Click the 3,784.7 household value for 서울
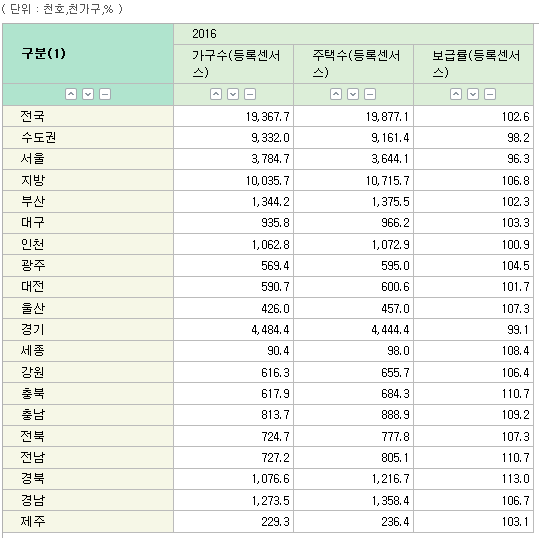This screenshot has height=538, width=539. click(270, 159)
